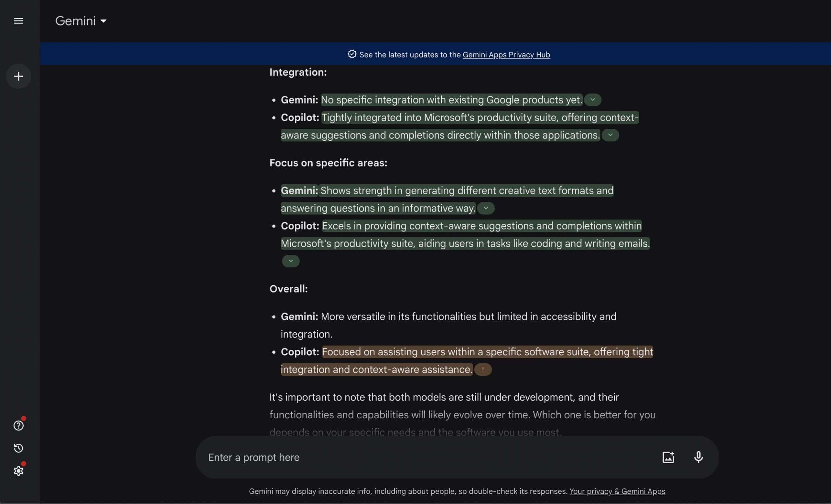
Task: Open the Gemini model dropdown
Action: pyautogui.click(x=81, y=21)
